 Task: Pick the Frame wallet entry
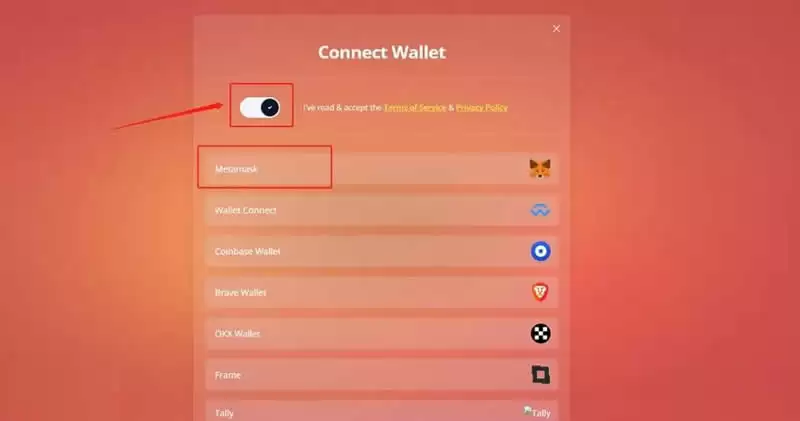pos(382,375)
